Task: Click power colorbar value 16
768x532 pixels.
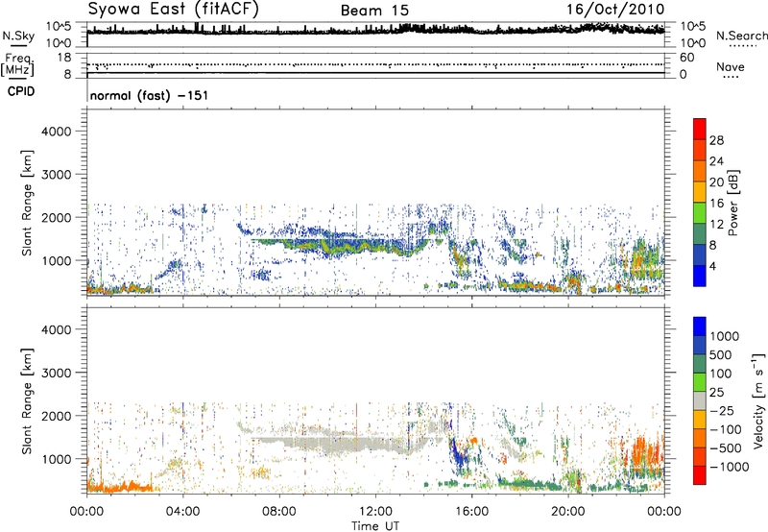Action: [x=716, y=204]
